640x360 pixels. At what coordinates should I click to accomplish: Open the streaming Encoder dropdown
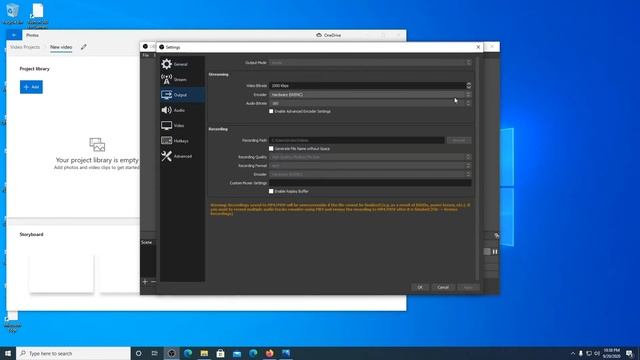(370, 94)
